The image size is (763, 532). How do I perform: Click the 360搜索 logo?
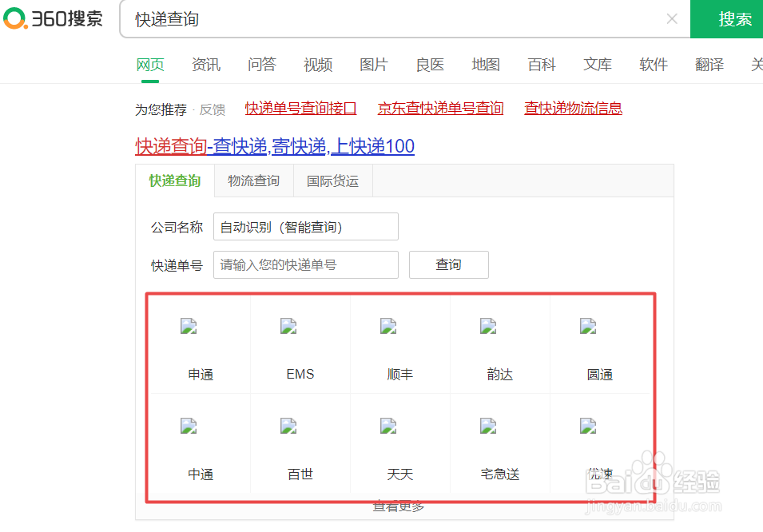(x=53, y=18)
